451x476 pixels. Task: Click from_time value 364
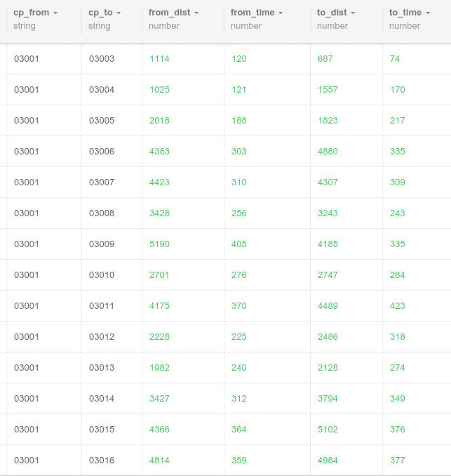point(239,429)
